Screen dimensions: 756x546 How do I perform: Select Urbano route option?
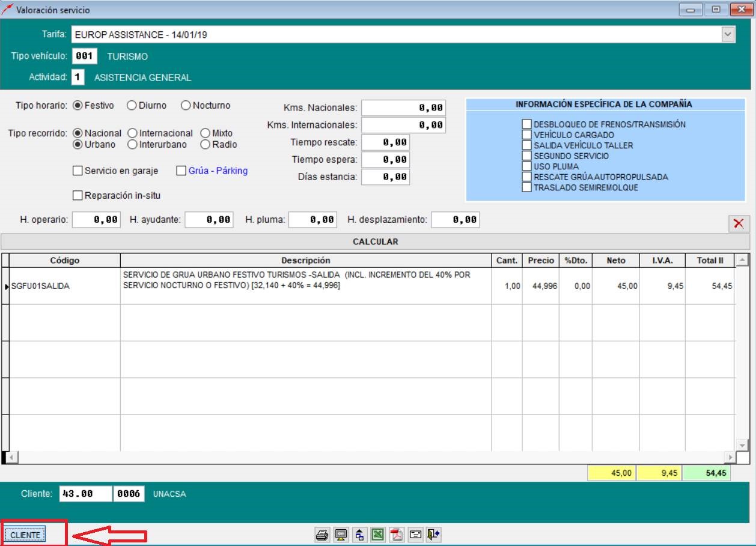coord(77,144)
